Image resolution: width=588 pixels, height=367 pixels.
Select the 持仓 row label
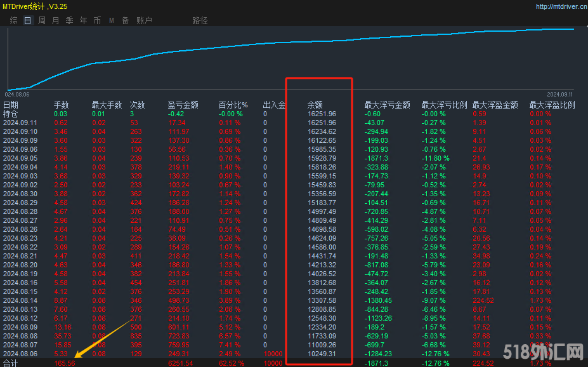point(11,114)
